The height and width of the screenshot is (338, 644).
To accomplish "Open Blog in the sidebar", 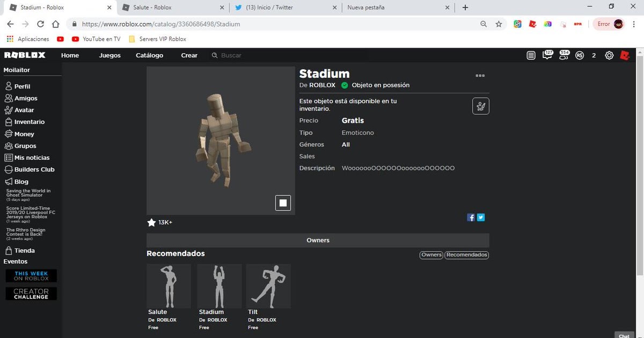I will (x=17, y=181).
